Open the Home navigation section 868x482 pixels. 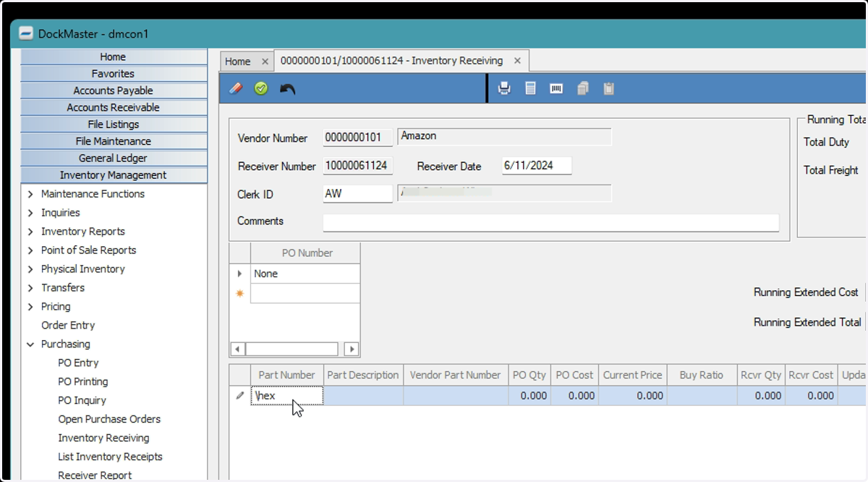114,56
